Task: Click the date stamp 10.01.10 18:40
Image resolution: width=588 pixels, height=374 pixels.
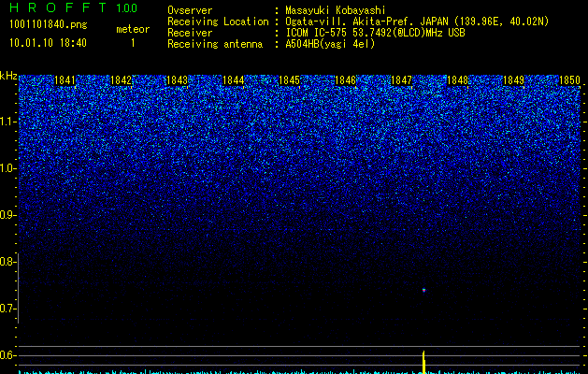Action: point(48,43)
